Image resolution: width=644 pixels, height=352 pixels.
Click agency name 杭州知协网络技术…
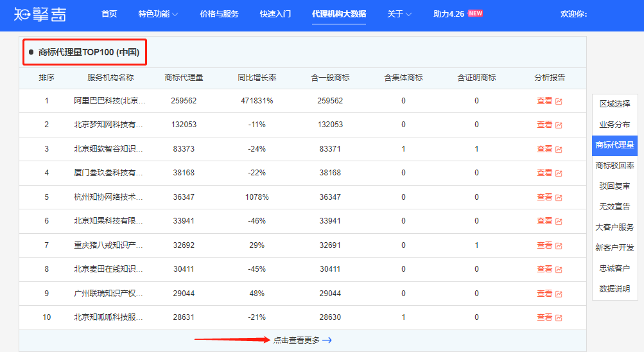[109, 197]
